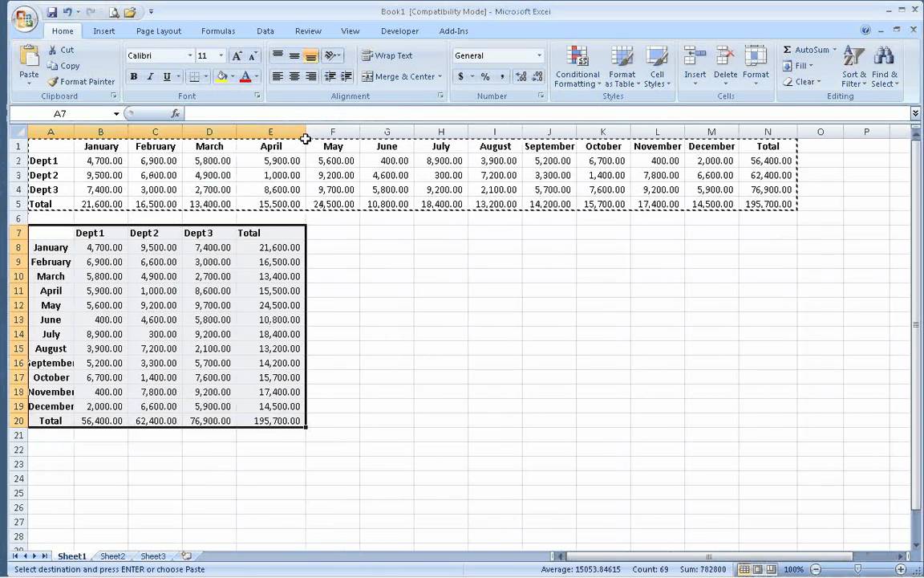Expand the General number format dropdown
This screenshot has width=924, height=578.
click(539, 55)
